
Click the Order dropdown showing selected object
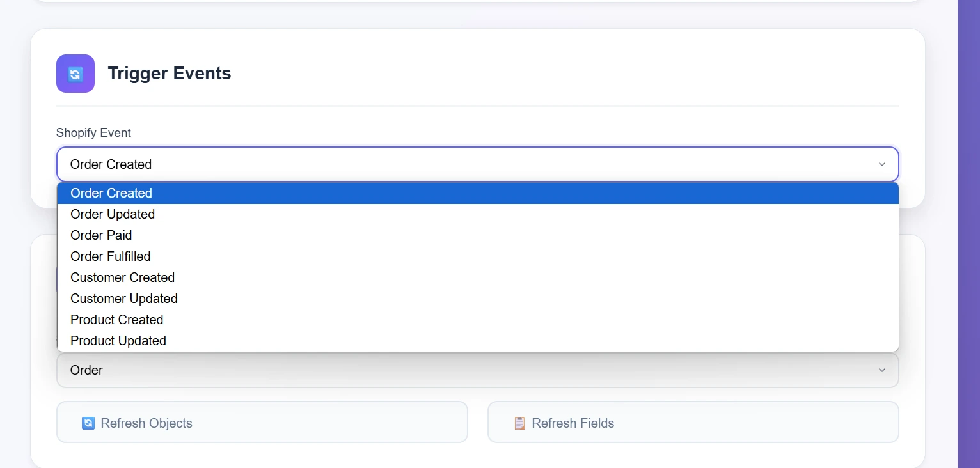pyautogui.click(x=448, y=370)
